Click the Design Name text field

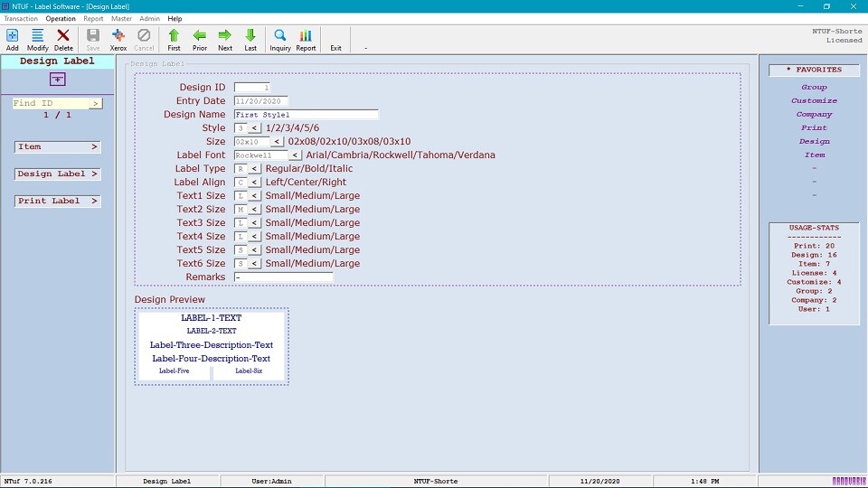coord(306,115)
